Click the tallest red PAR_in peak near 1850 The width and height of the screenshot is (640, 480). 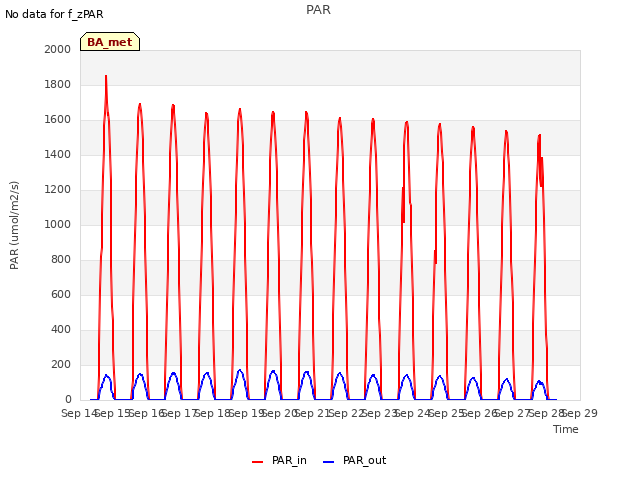pyautogui.click(x=106, y=77)
